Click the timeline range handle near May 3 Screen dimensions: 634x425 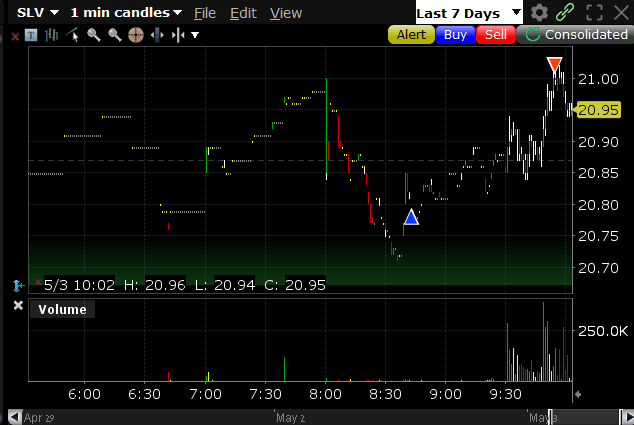click(550, 417)
